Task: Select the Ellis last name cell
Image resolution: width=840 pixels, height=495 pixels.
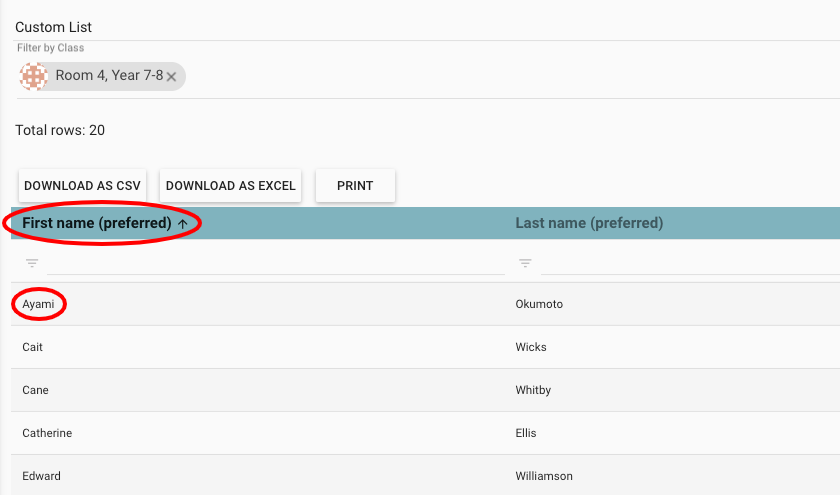Action: 526,433
